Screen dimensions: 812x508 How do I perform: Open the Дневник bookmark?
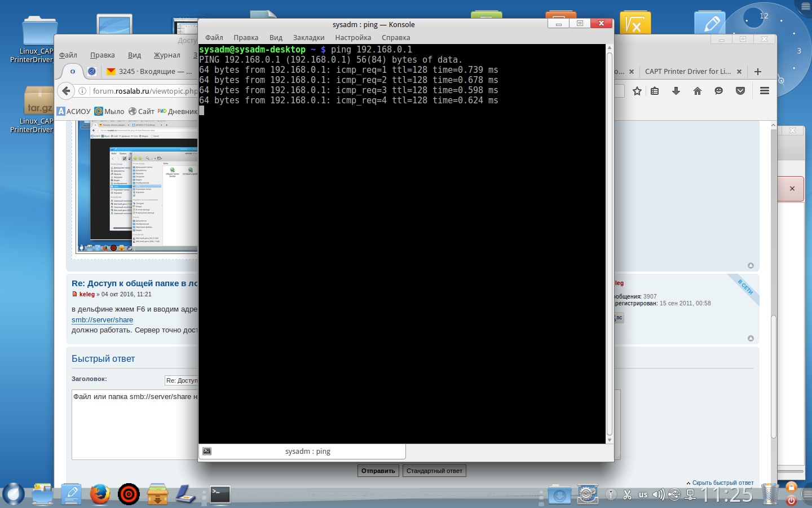tap(178, 111)
